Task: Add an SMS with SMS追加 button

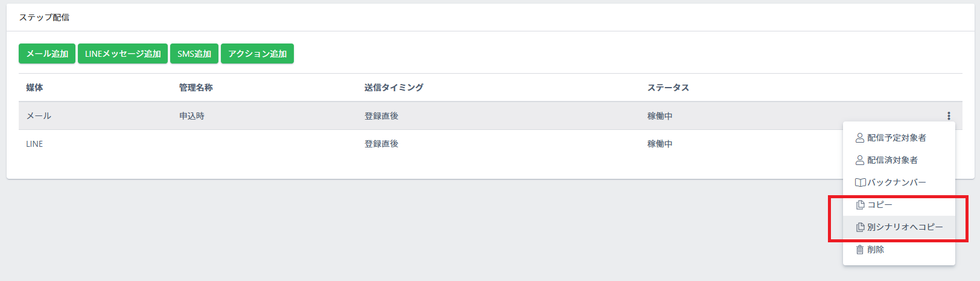Action: click(x=194, y=54)
